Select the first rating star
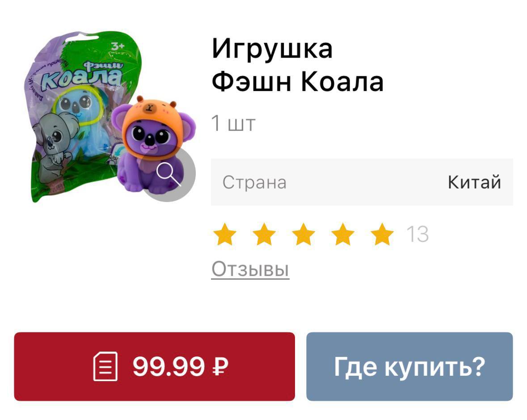This screenshot has width=527, height=420. coord(225,234)
